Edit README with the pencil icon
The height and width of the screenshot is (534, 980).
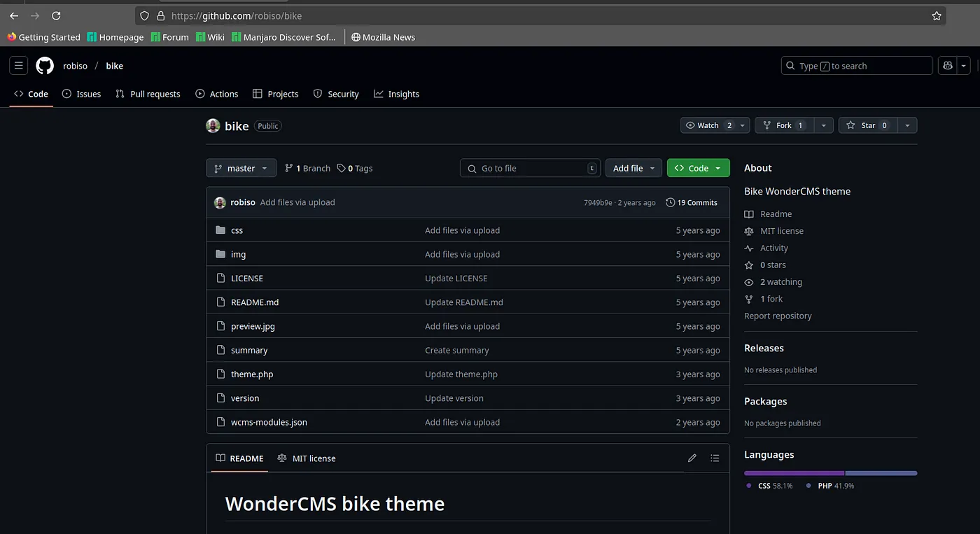tap(692, 458)
